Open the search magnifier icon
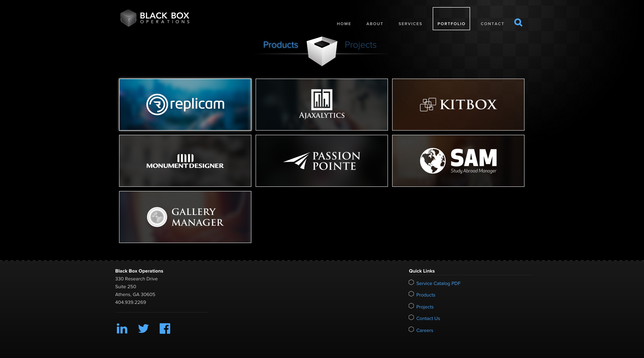644x358 pixels. pyautogui.click(x=518, y=23)
